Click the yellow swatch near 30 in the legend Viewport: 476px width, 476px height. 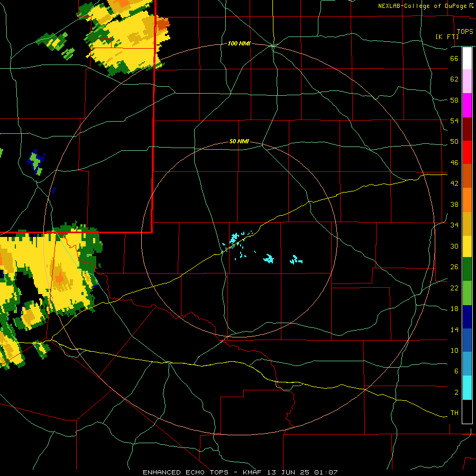(467, 246)
